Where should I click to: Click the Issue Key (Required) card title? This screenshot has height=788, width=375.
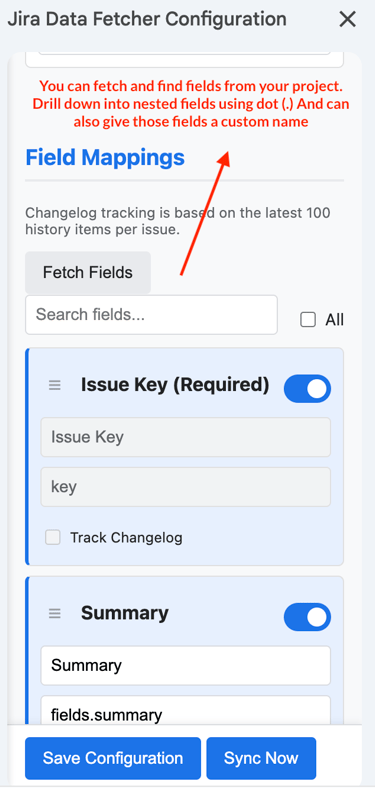pyautogui.click(x=175, y=385)
